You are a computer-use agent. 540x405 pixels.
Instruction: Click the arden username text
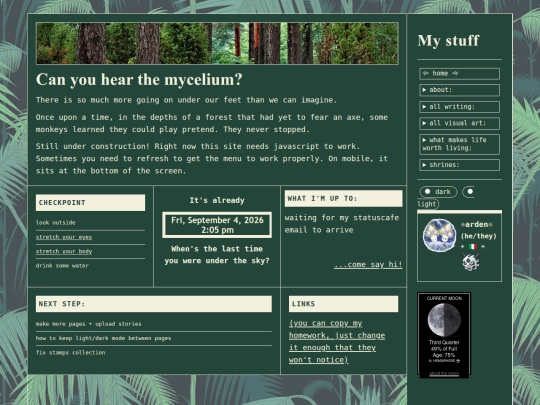pyautogui.click(x=477, y=225)
